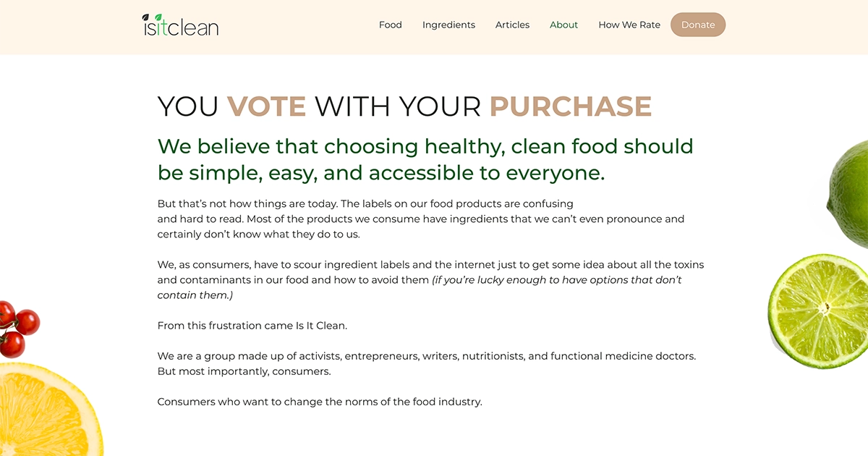Click the "We are a group" paragraph

tap(426, 363)
